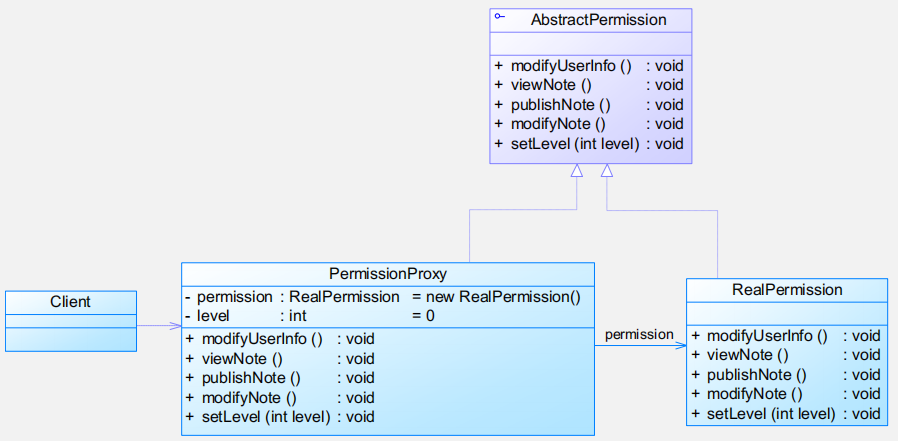Select the permission attribute in PermissionProxy
The height and width of the screenshot is (441, 898).
point(383,297)
